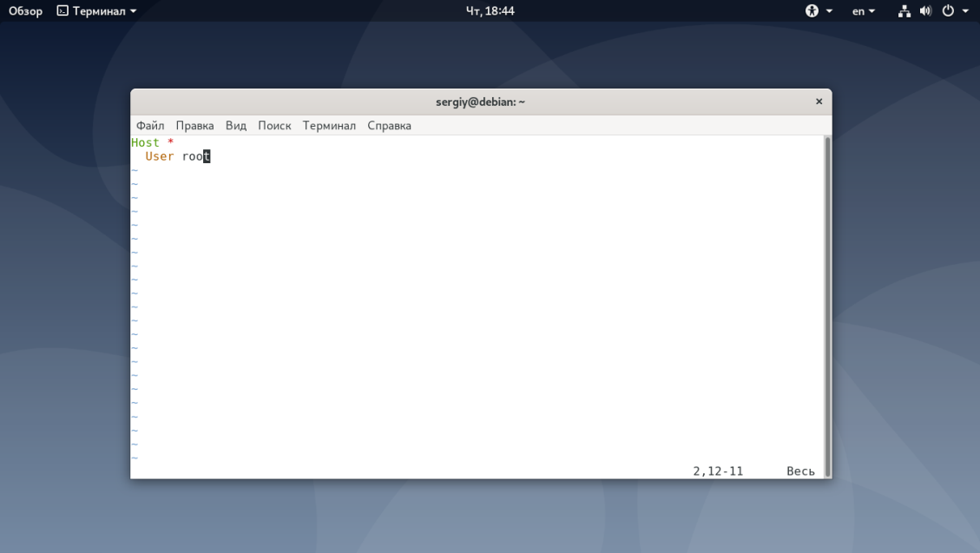This screenshot has height=553, width=980.
Task: Open the Правка menu
Action: 194,126
